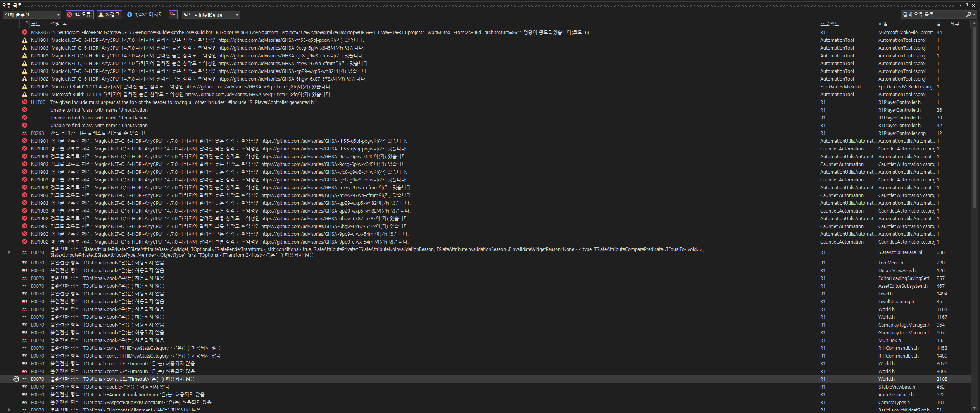Sort by the 프로젝트 column header
Screen dimensions: 980x413
(x=848, y=24)
